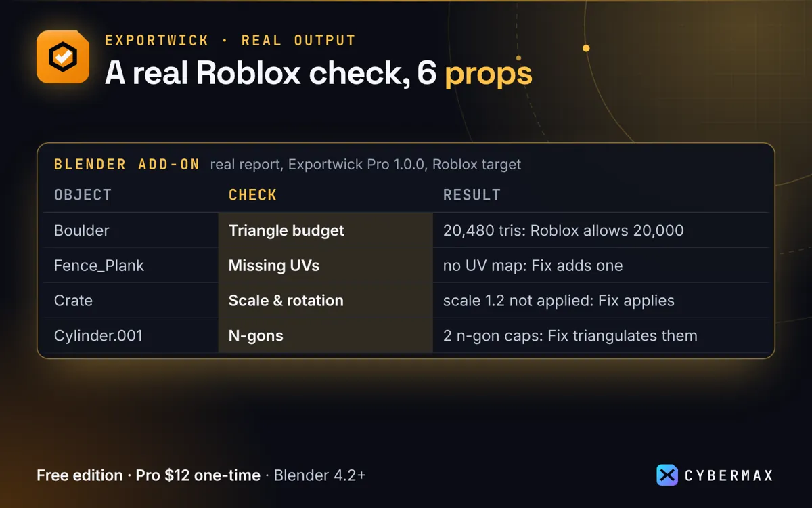This screenshot has height=508, width=812.
Task: Select the Boulder object row
Action: 406,230
